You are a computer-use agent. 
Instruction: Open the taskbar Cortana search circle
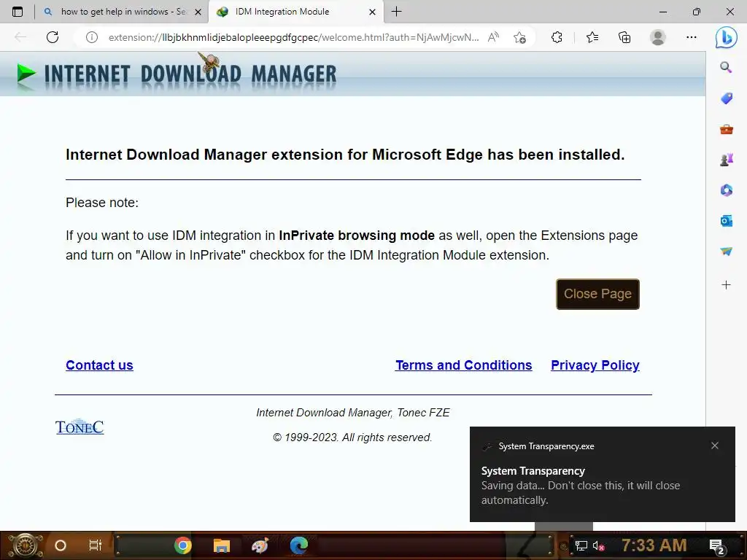click(x=61, y=545)
